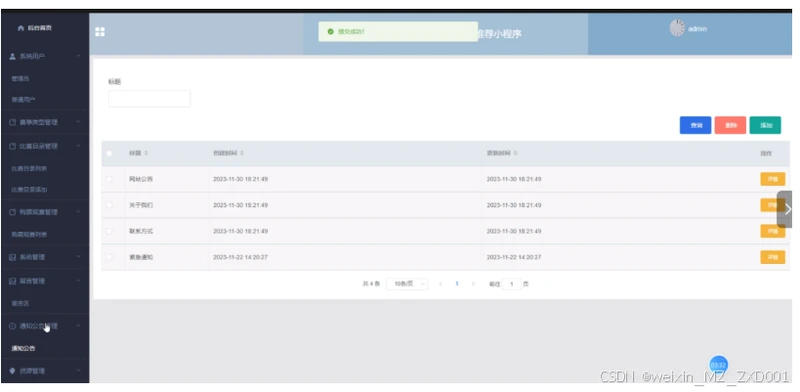
Task: Click the 购票观赛管理 sidebar icon
Action: pyautogui.click(x=13, y=212)
